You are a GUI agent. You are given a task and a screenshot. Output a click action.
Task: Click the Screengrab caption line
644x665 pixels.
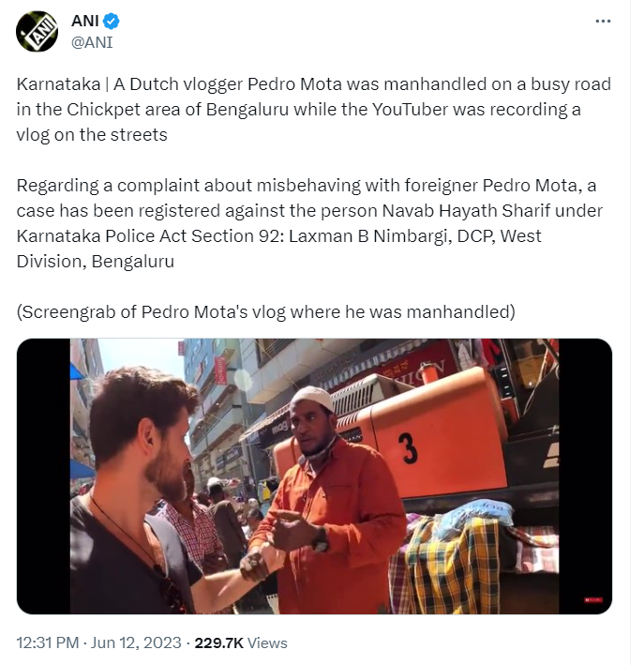(266, 311)
